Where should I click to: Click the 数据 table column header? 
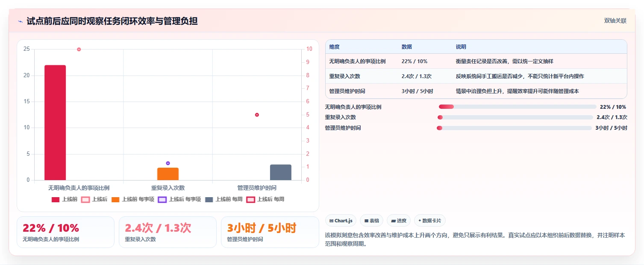click(407, 47)
